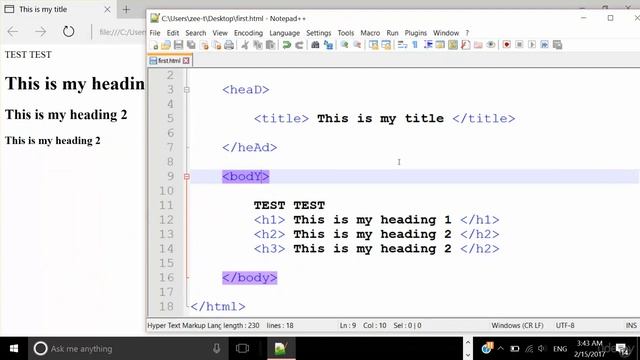Open the View menu

pos(220,33)
